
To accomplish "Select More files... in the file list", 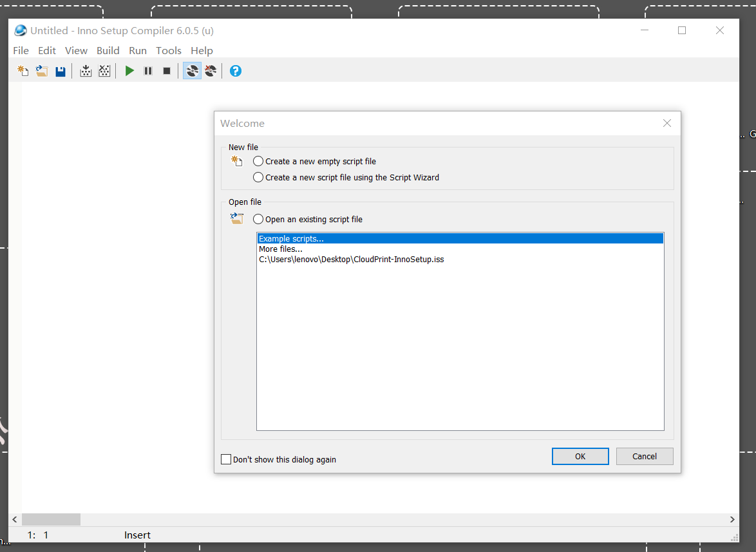I will pyautogui.click(x=460, y=249).
